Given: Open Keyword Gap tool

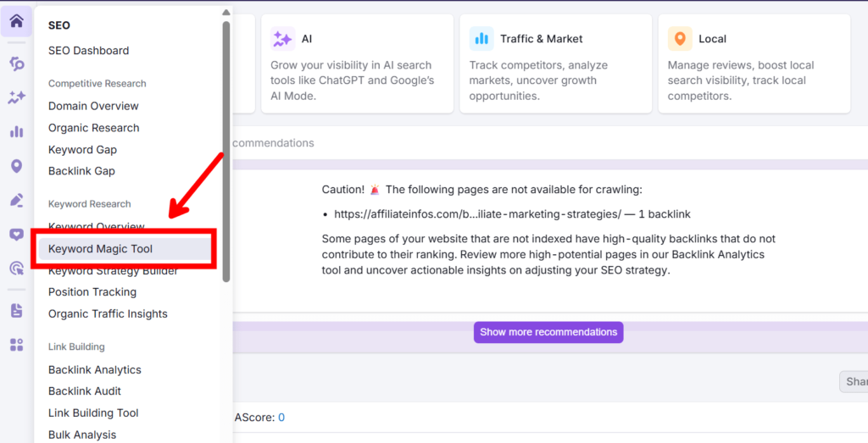Looking at the screenshot, I should (82, 149).
